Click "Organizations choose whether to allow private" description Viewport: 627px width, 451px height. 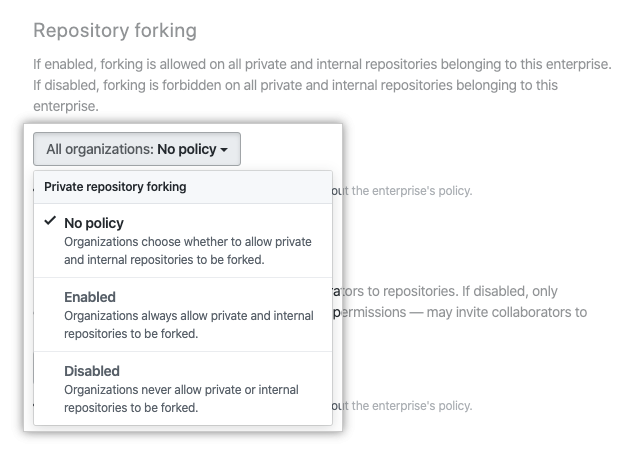coord(187,242)
